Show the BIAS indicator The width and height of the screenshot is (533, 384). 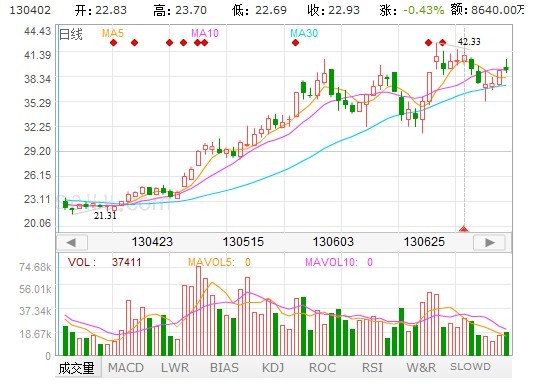coord(224,368)
